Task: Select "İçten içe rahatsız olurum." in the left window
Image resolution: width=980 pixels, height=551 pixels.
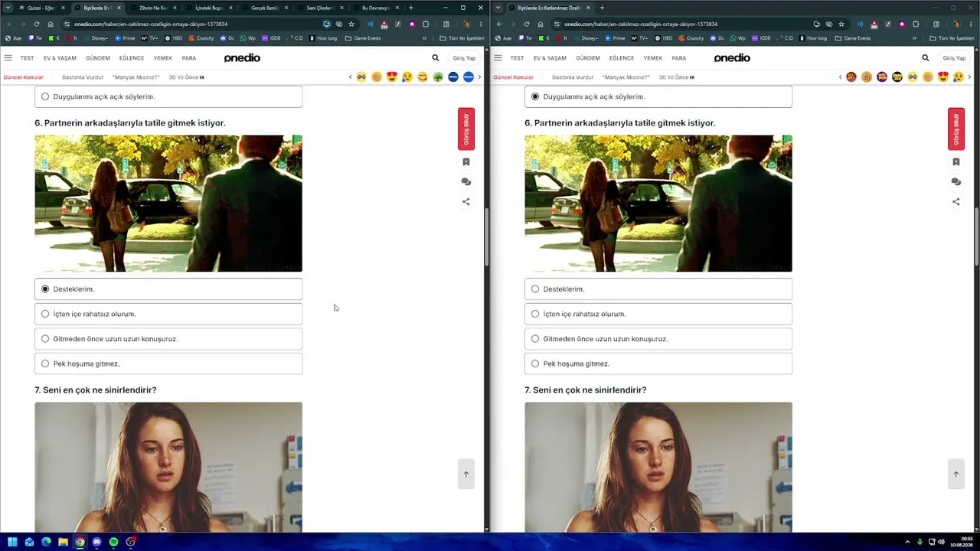Action: click(168, 314)
